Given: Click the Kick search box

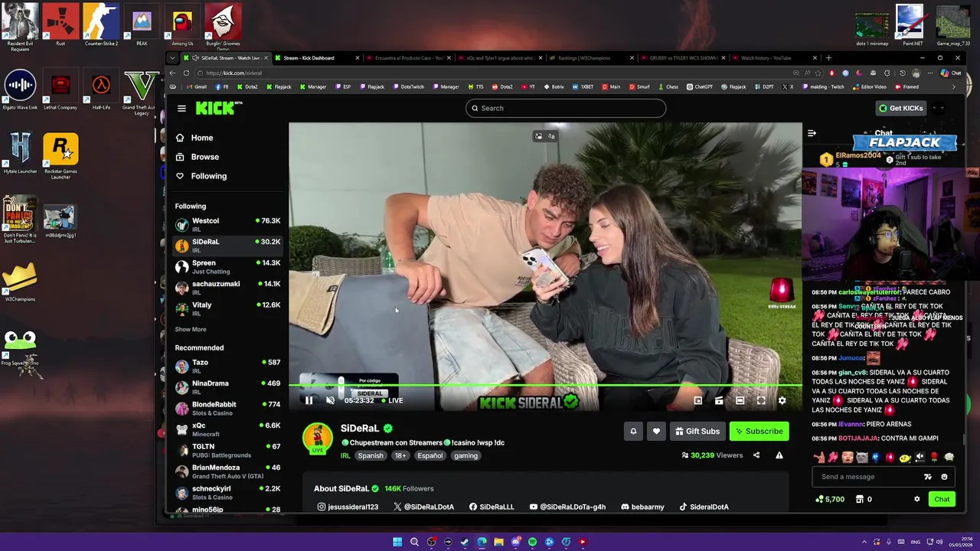Looking at the screenshot, I should (x=566, y=108).
